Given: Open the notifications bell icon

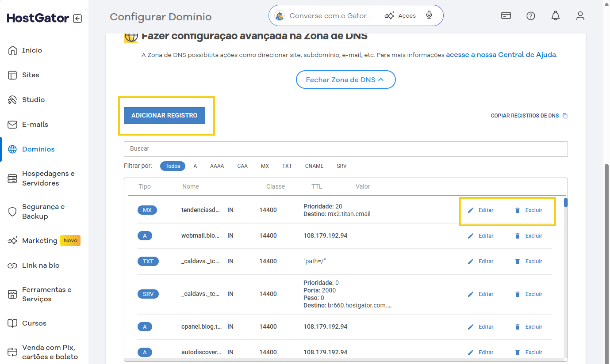Looking at the screenshot, I should click(556, 16).
